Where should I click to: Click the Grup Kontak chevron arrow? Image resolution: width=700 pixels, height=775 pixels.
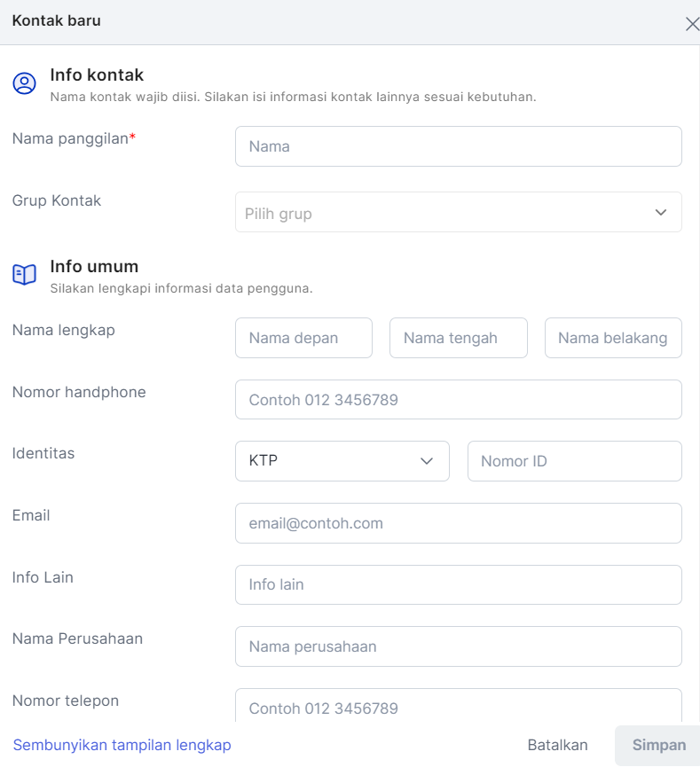[660, 213]
